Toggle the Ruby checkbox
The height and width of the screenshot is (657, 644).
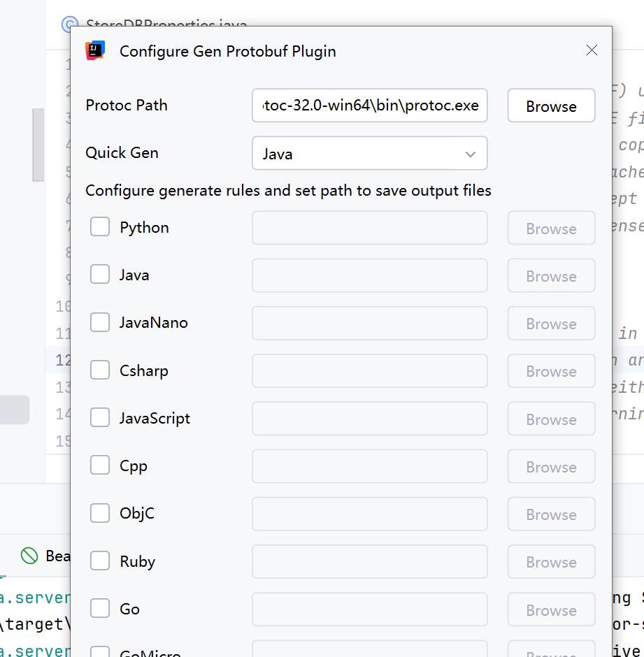point(100,561)
